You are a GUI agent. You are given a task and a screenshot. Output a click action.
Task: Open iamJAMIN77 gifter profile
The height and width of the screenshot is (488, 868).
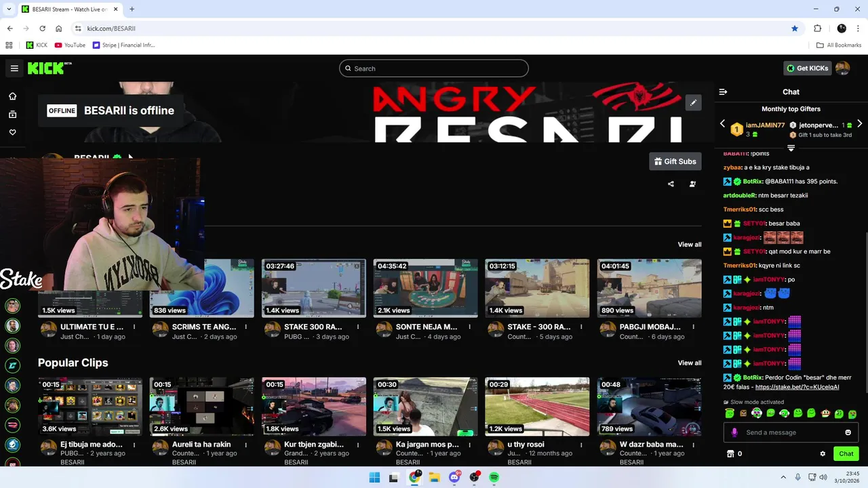click(765, 125)
